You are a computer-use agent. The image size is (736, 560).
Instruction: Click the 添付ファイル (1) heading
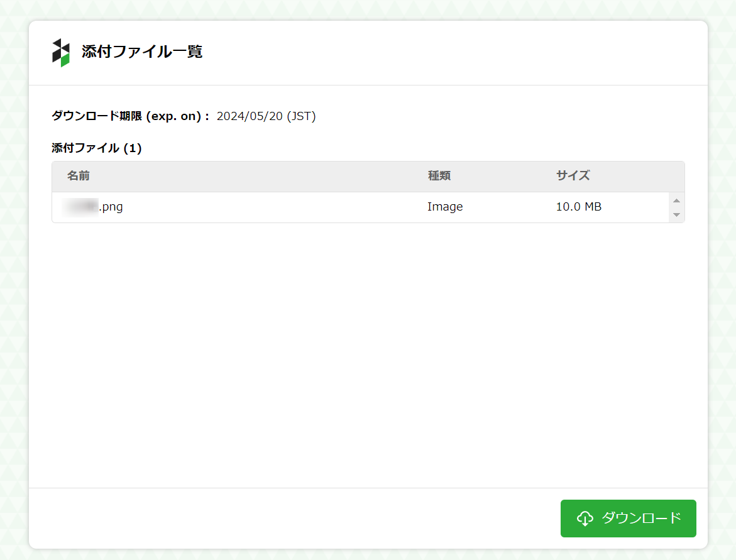pyautogui.click(x=97, y=148)
